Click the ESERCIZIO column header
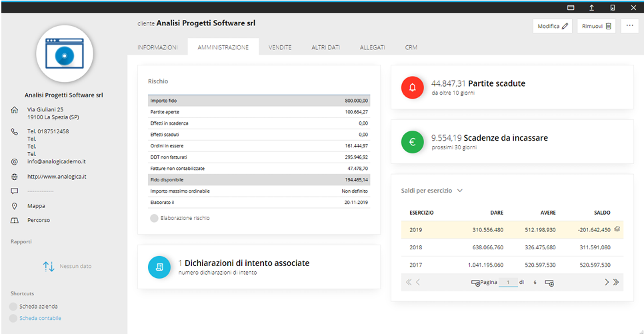The image size is (644, 334). point(421,213)
